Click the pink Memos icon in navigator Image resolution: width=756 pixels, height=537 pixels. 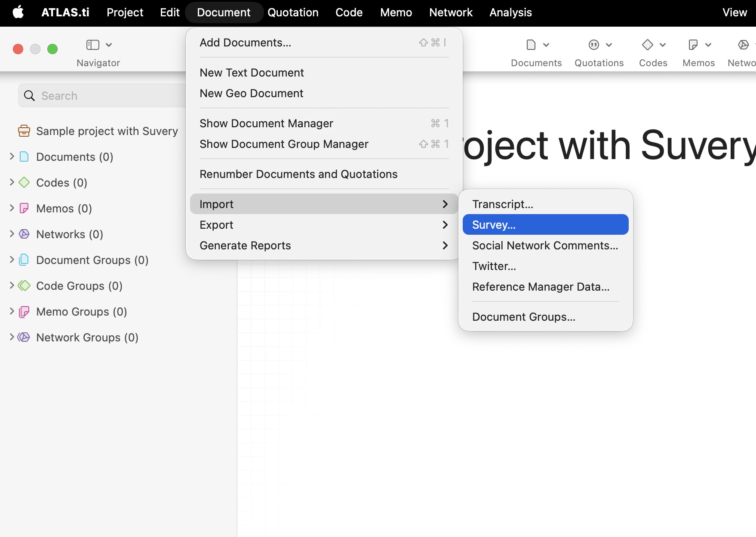coord(25,208)
